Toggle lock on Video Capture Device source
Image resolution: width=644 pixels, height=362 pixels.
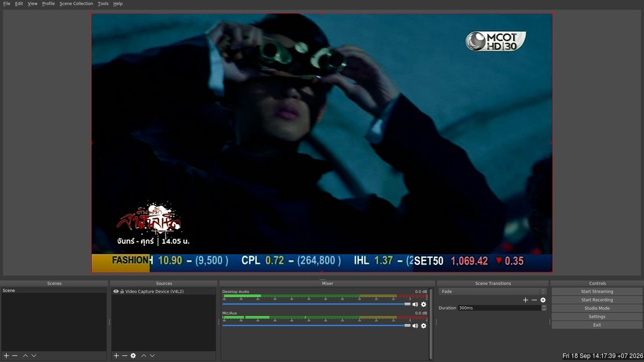click(x=122, y=292)
